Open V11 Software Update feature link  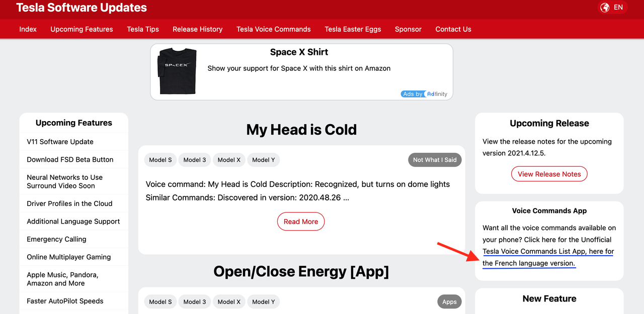[60, 142]
